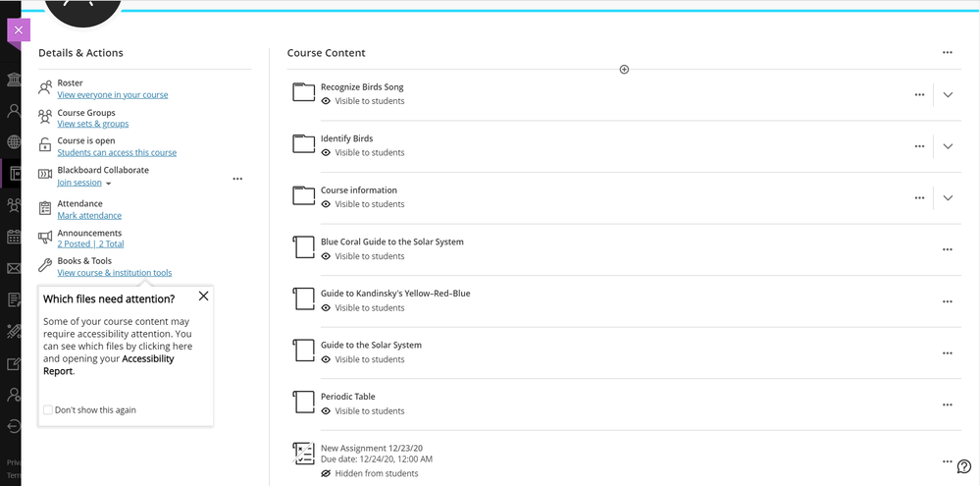Click the open padlock course access icon
Screen dimensions: 980x486
point(45,145)
